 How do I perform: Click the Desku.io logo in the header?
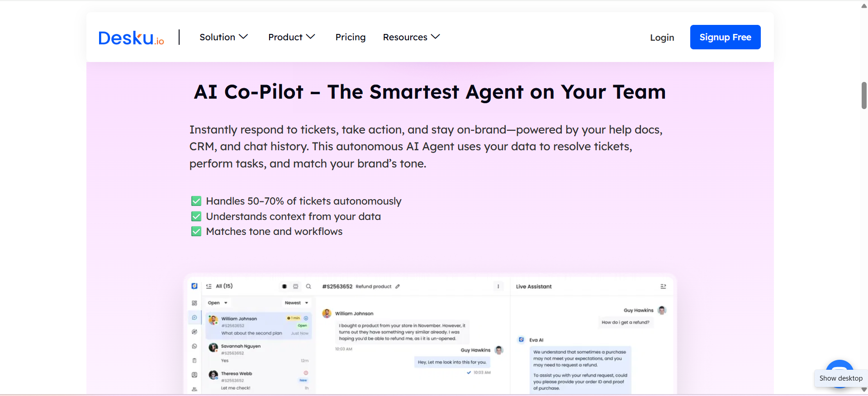click(131, 38)
